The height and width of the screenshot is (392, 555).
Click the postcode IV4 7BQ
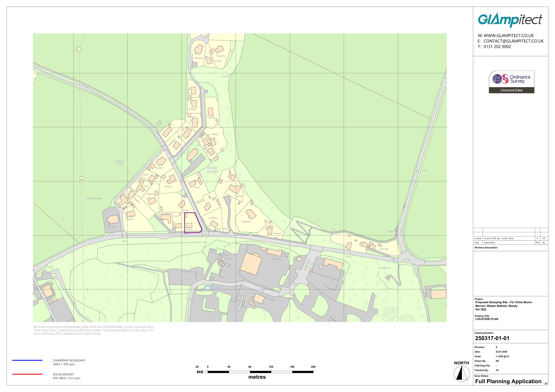click(481, 310)
